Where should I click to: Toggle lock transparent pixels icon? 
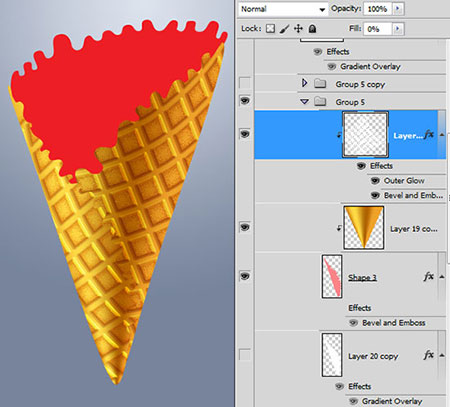click(270, 29)
